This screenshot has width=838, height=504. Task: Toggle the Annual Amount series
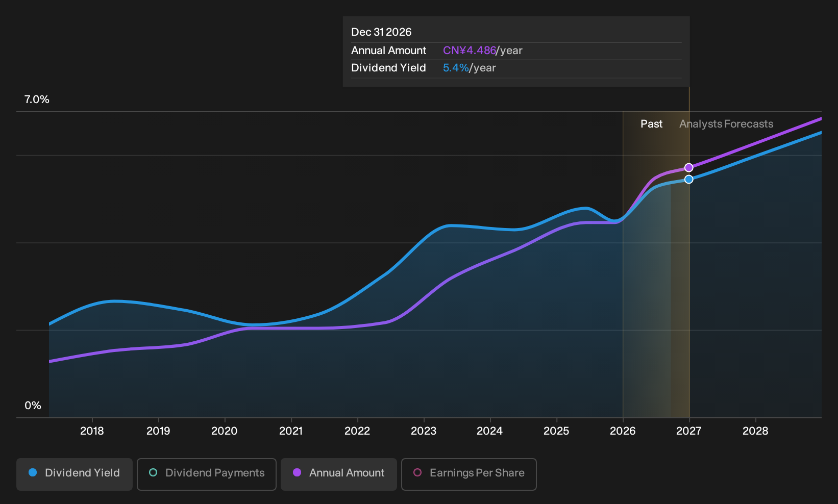(x=339, y=474)
